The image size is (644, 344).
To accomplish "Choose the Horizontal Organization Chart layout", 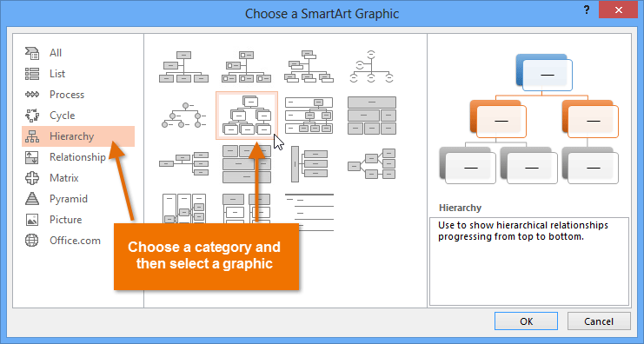I will pyautogui.click(x=183, y=164).
